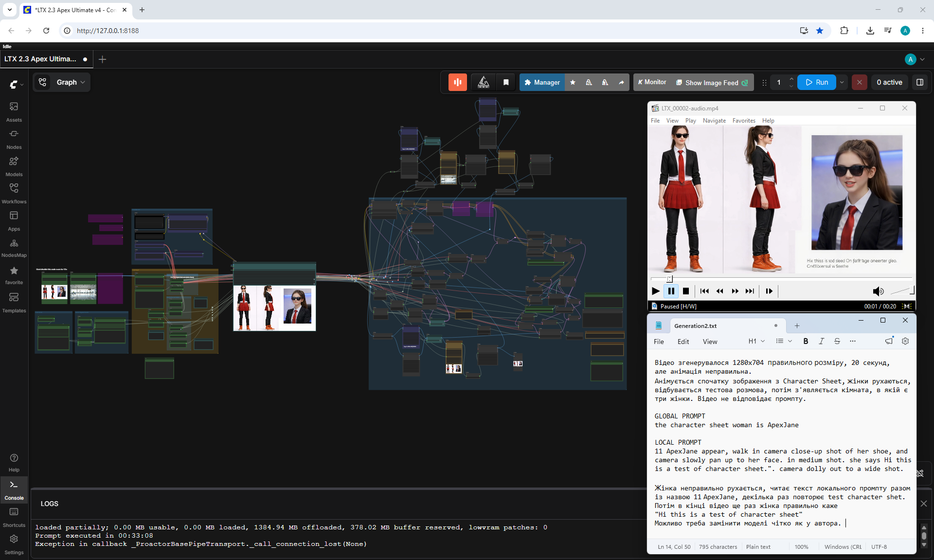Screen dimensions: 934x560
Task: Close the LOGS console panel
Action: [x=924, y=504]
